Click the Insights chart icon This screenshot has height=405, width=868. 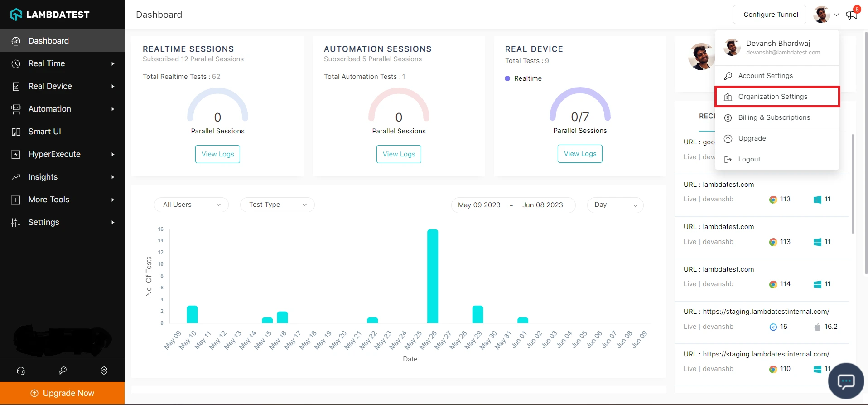point(16,177)
